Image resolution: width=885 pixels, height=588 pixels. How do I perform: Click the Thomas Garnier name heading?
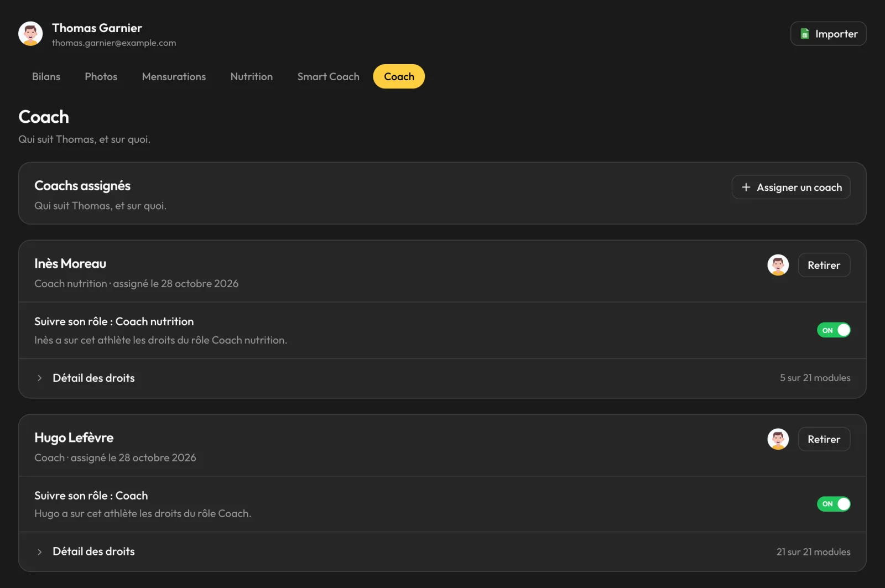tap(97, 28)
